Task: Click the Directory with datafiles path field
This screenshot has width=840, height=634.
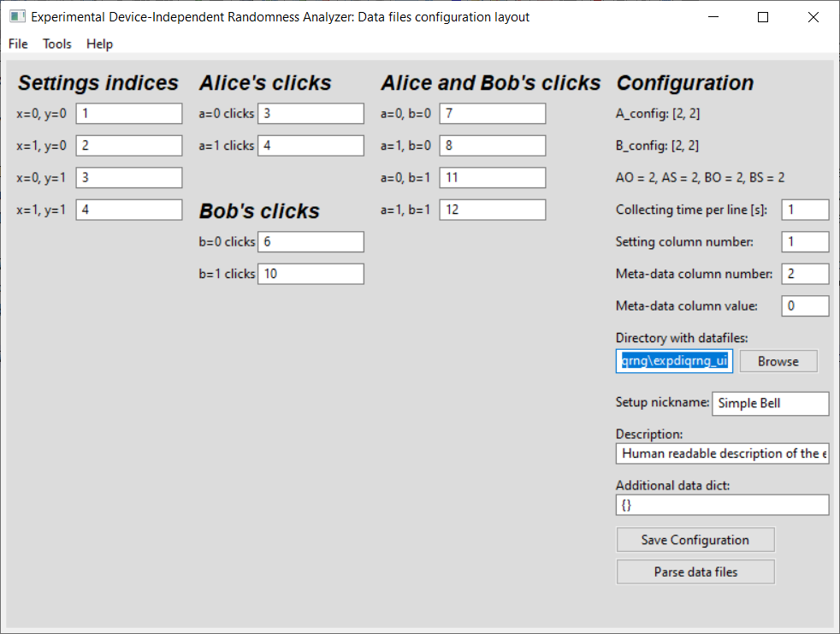Action: (674, 361)
